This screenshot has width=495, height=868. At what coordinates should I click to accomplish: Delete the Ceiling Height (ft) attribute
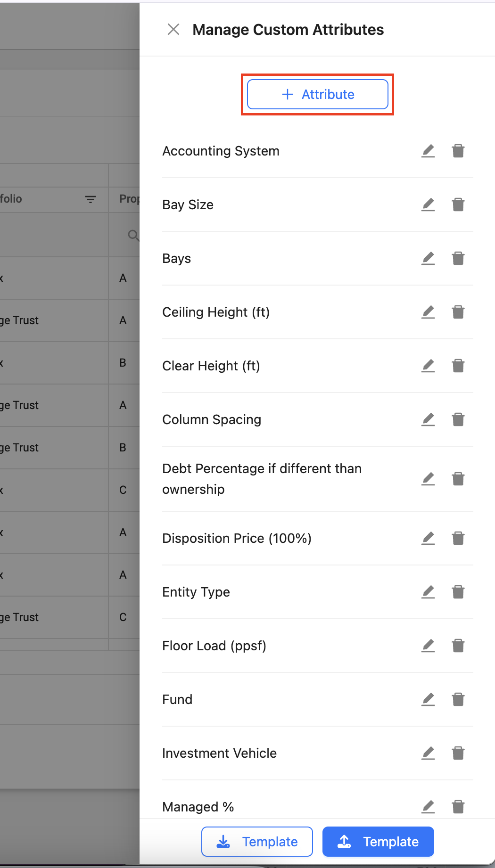(458, 312)
